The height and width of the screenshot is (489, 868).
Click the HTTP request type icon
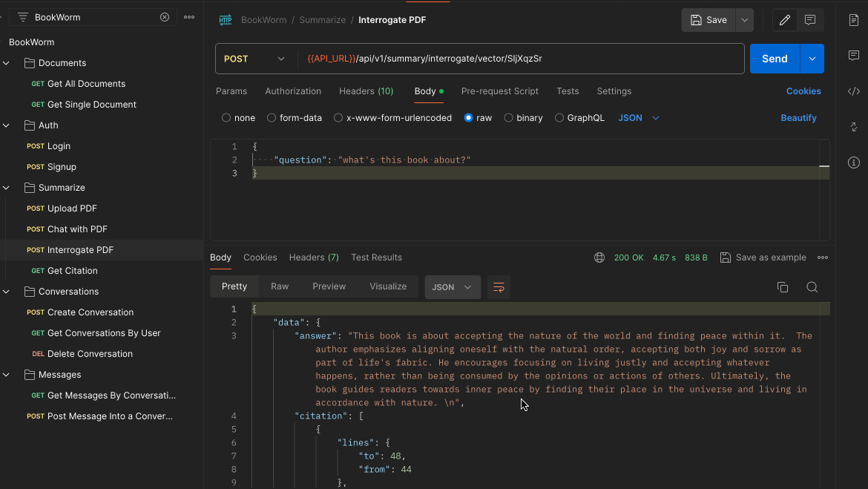click(226, 20)
